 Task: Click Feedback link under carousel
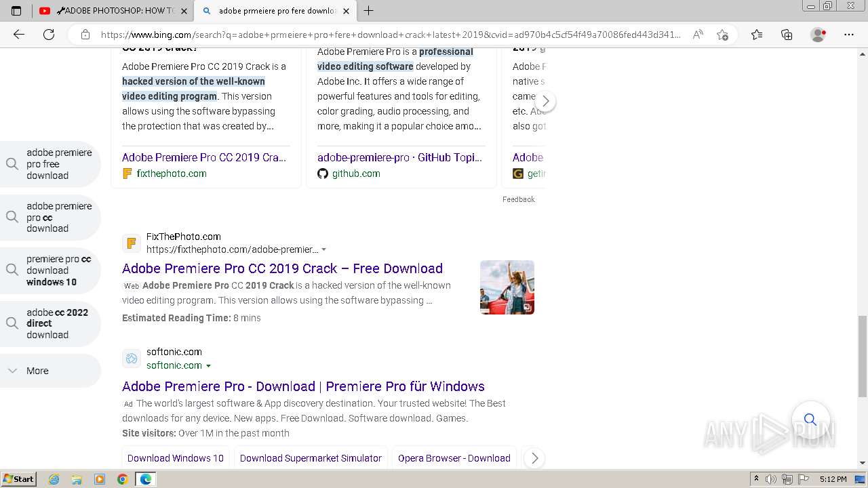tap(519, 199)
